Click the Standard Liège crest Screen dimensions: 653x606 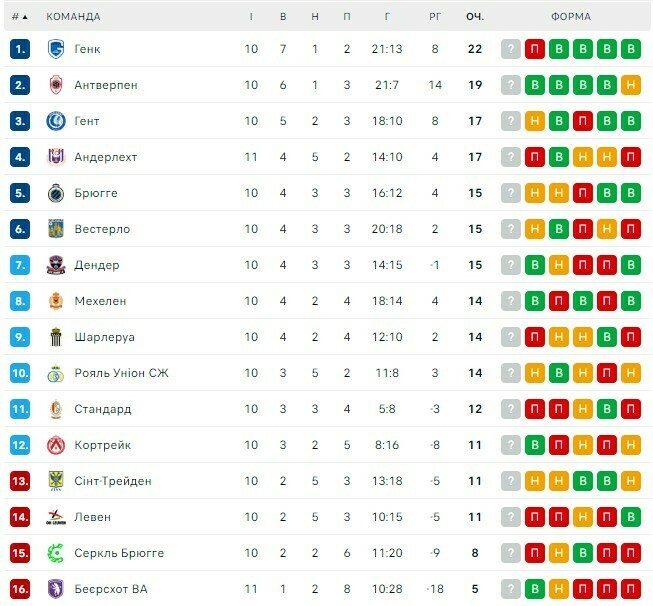point(56,409)
